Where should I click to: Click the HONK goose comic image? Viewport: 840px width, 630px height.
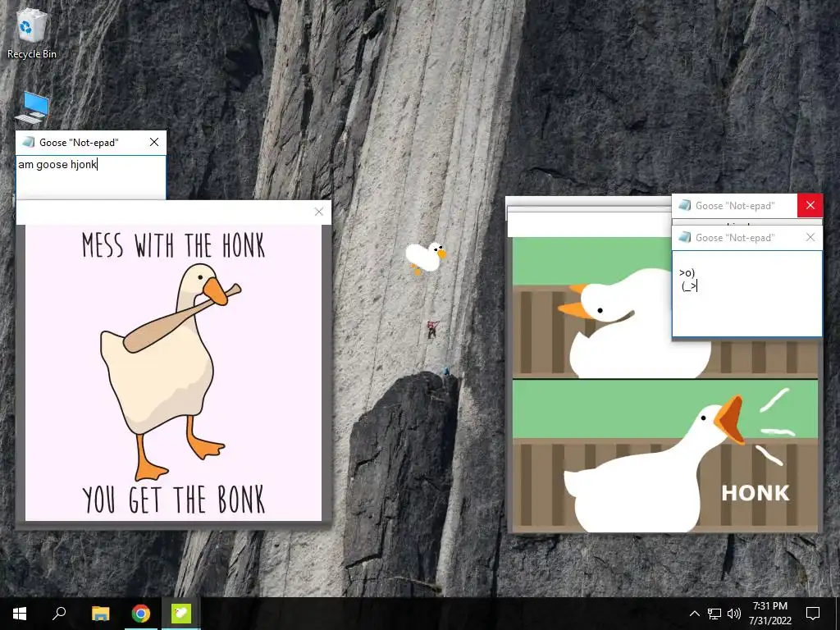(664, 385)
